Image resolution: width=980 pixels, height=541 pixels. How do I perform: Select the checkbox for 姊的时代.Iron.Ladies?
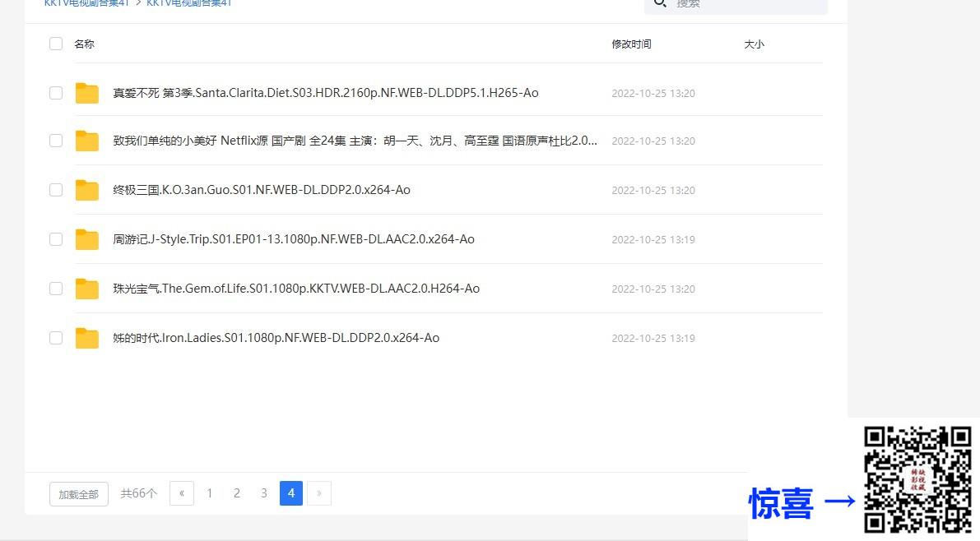(x=56, y=338)
